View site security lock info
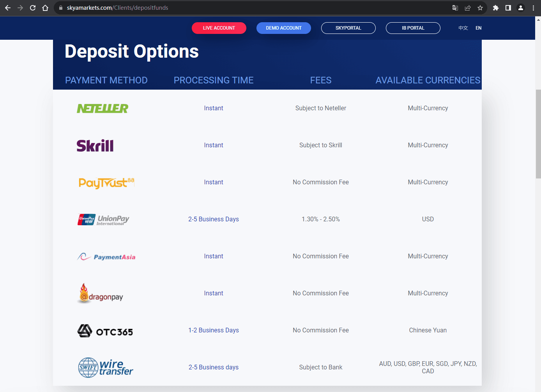 click(61, 8)
